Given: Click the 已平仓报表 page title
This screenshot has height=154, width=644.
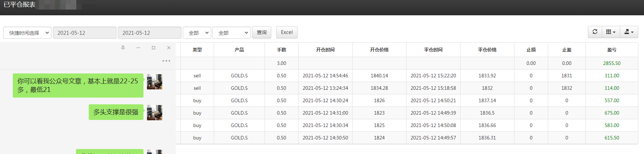Looking at the screenshot, I should click(19, 5).
